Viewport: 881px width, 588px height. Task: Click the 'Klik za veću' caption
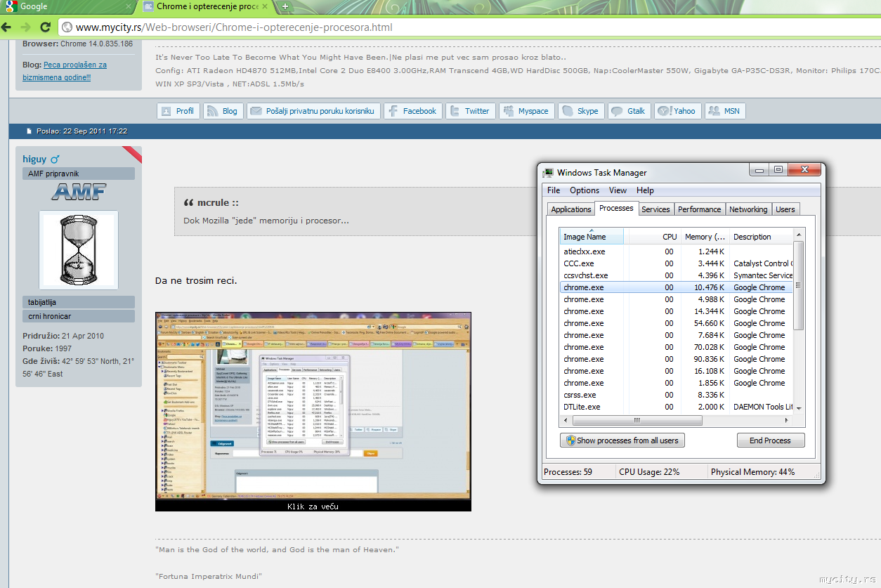coord(313,506)
